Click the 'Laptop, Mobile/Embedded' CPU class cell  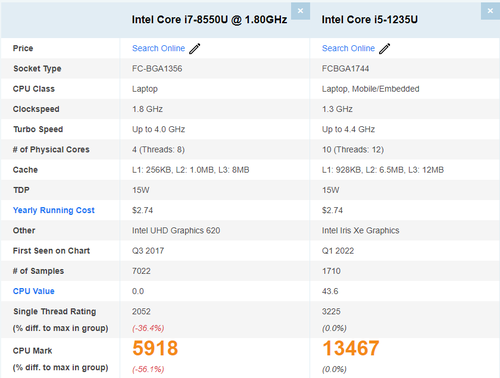[x=371, y=89]
